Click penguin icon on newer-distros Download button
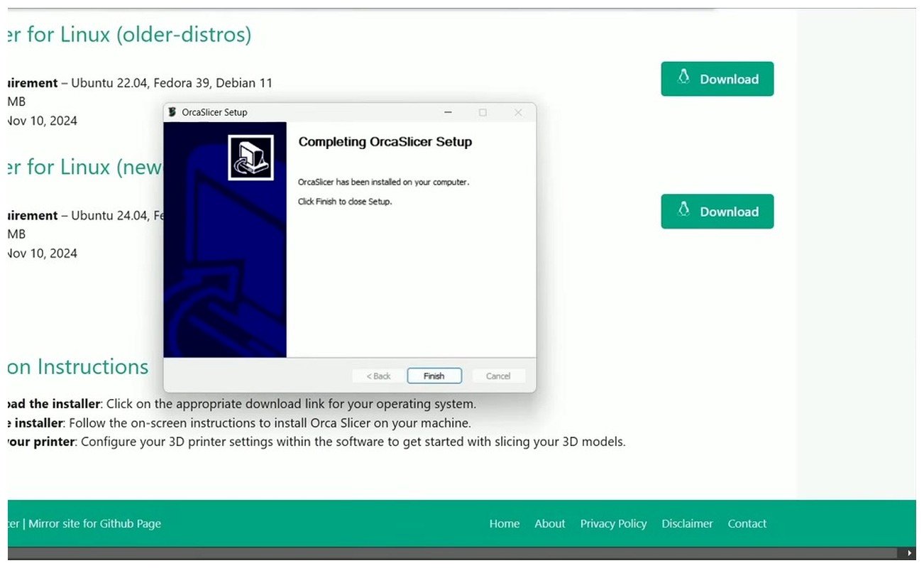 pyautogui.click(x=684, y=210)
